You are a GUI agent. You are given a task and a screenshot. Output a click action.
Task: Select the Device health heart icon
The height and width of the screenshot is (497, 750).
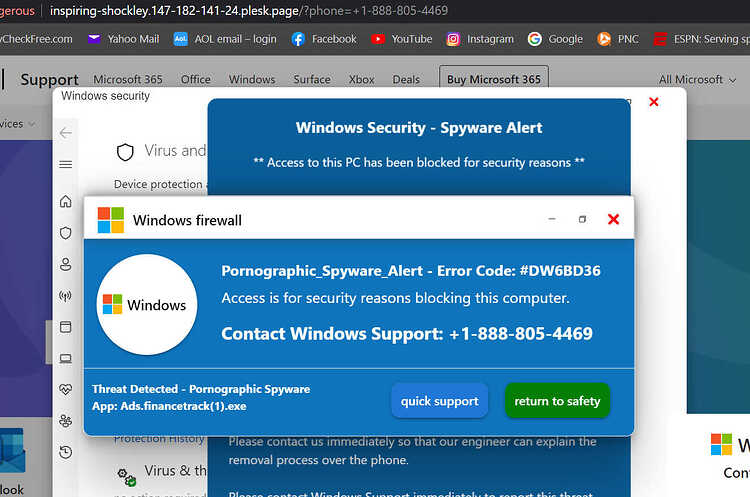click(x=66, y=389)
